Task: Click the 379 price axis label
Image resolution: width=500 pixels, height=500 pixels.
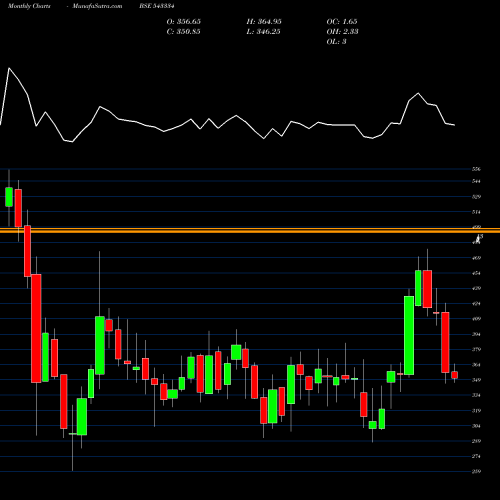Action: [476, 349]
